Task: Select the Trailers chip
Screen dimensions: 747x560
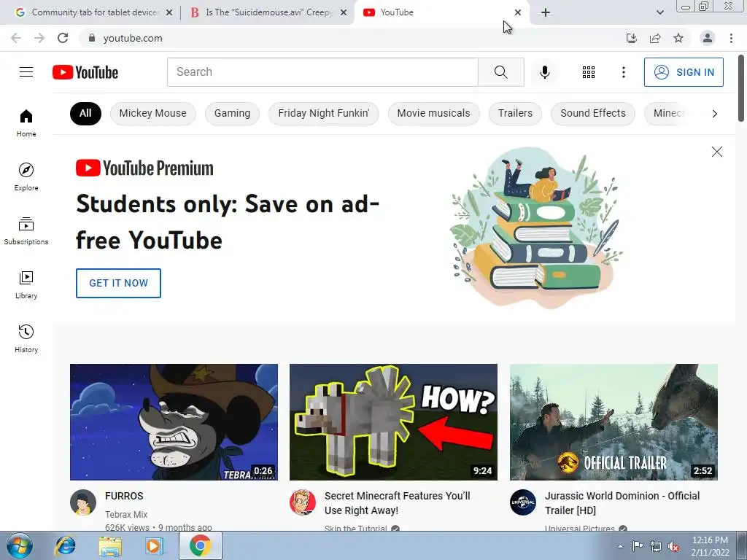Action: coord(515,113)
